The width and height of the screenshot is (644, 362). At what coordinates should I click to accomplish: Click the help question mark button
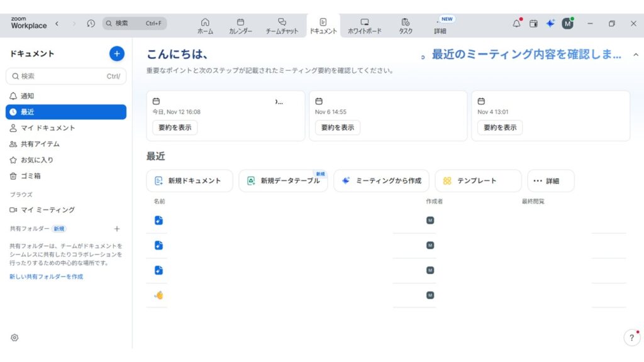pyautogui.click(x=631, y=337)
